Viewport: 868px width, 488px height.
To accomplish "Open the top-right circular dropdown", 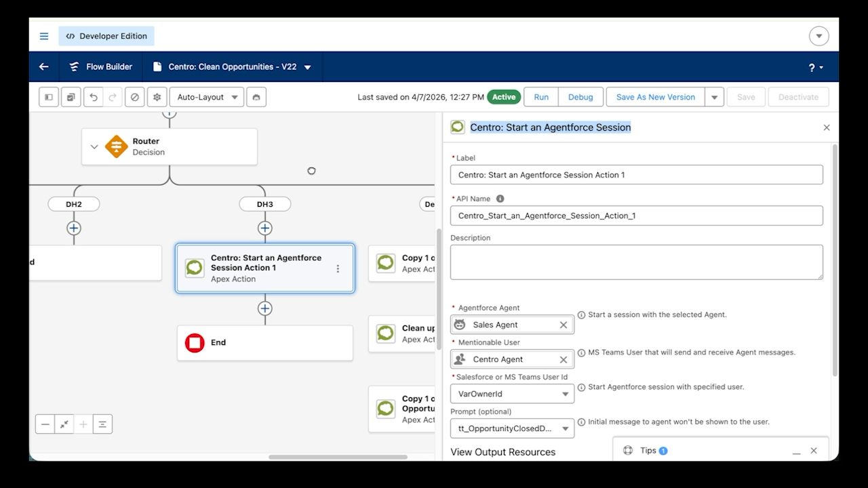I will coord(819,36).
